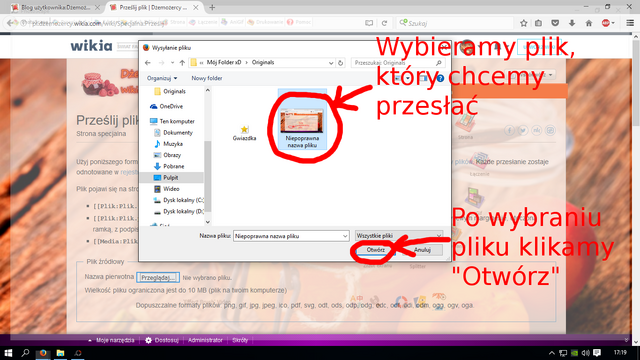Image resolution: width=640 pixels, height=360 pixels.
Task: Switch to Firefox on the taskbar
Action: [43, 353]
